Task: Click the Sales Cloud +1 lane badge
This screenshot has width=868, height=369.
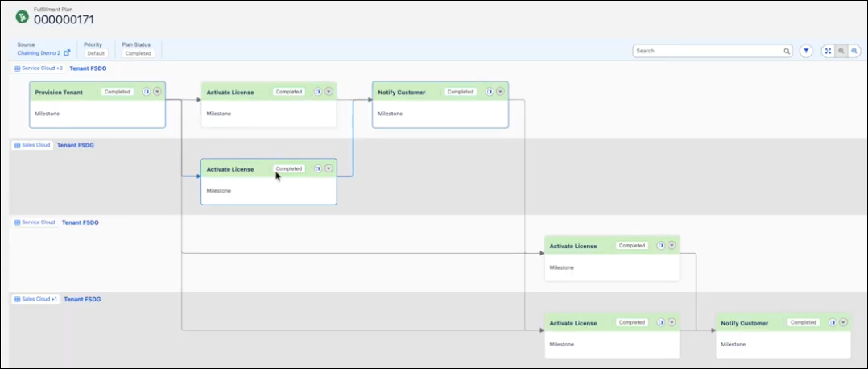Action: 36,299
